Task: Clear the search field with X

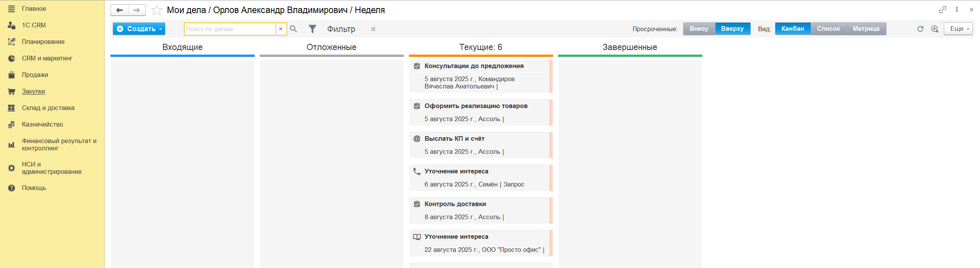Action: click(281, 29)
